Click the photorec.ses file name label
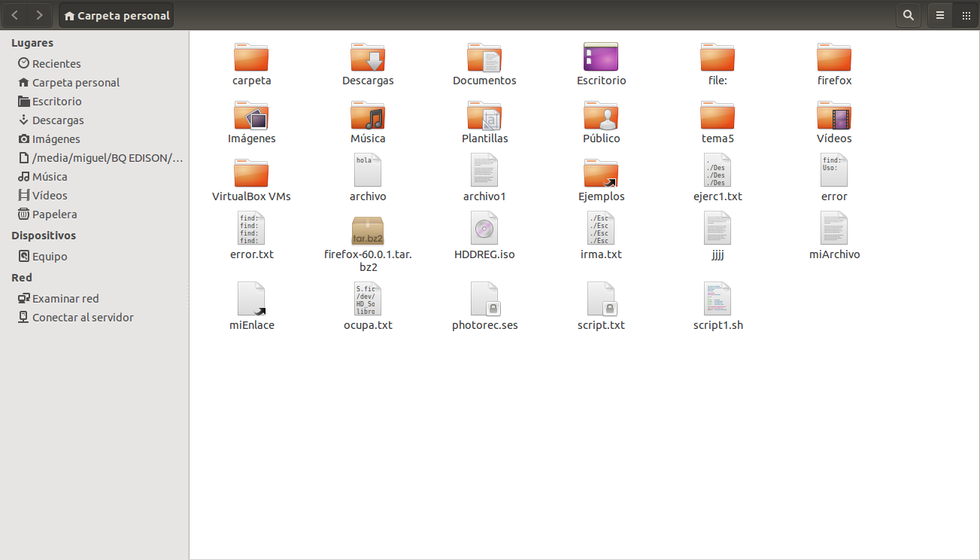This screenshot has height=560, width=980. coord(484,326)
